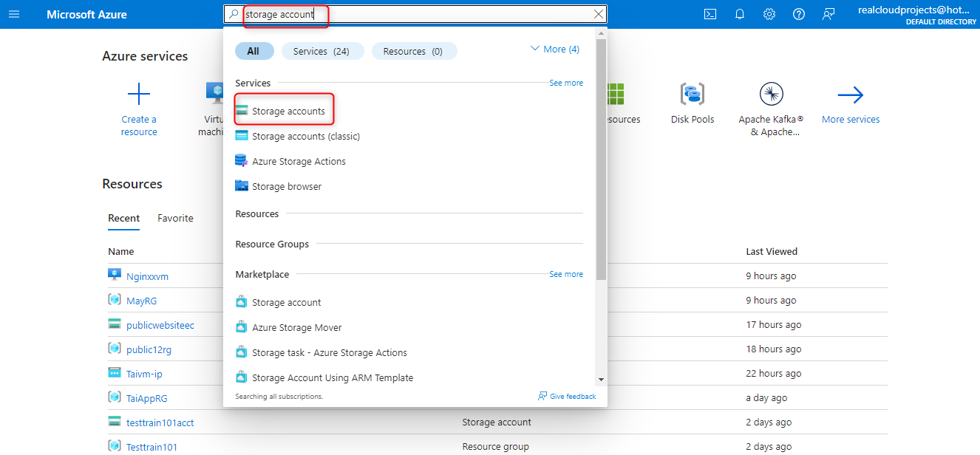Screen dimensions: 980x455
Task: Click See more next to Services
Action: [566, 83]
